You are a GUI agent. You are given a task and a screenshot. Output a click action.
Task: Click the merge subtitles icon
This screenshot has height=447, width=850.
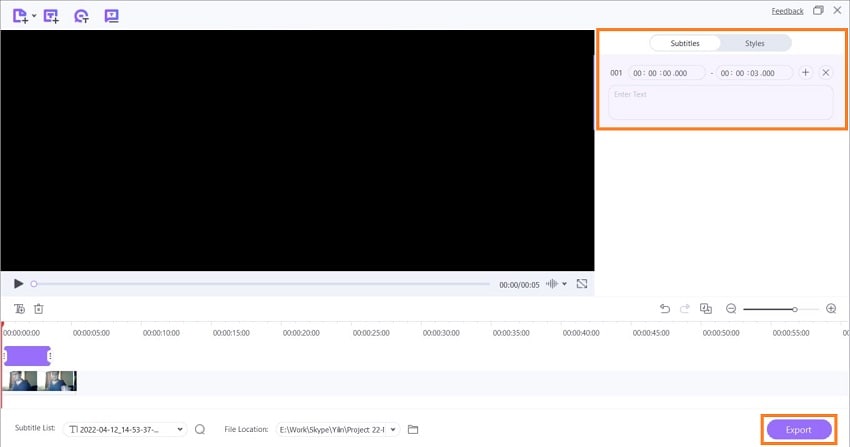705,309
